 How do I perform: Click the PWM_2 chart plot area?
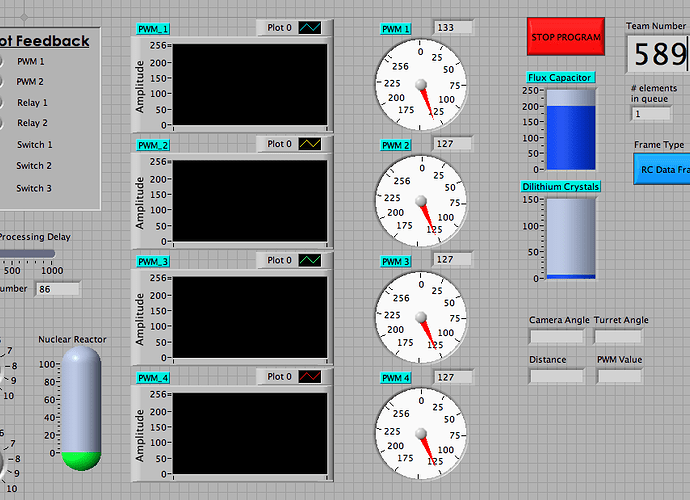tap(250, 201)
